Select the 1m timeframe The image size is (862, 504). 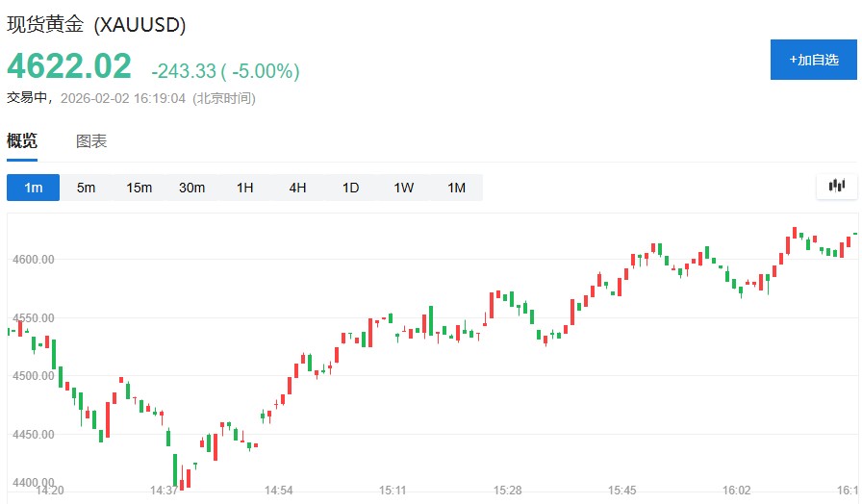(x=34, y=188)
